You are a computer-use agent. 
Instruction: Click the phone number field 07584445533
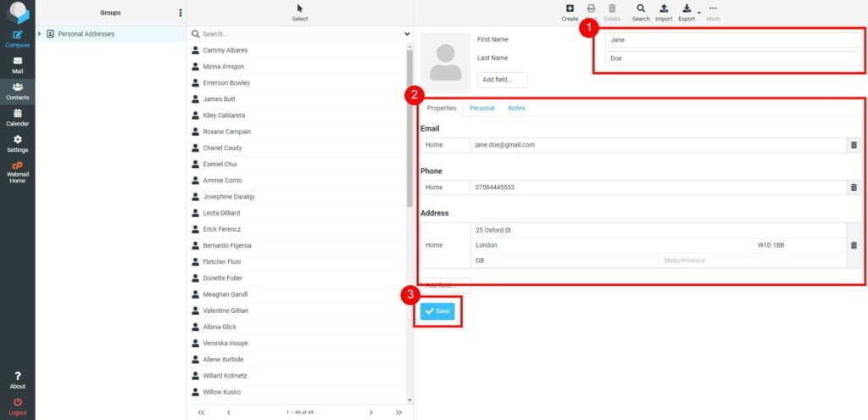658,188
